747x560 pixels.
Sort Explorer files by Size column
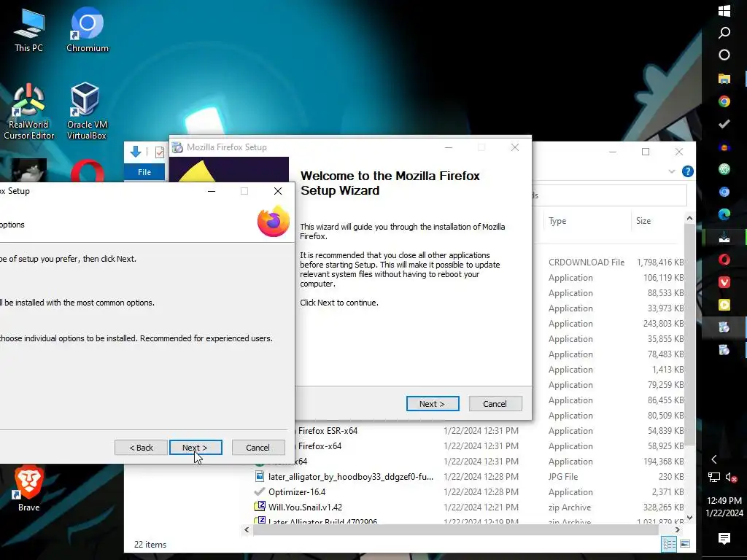[x=659, y=221]
